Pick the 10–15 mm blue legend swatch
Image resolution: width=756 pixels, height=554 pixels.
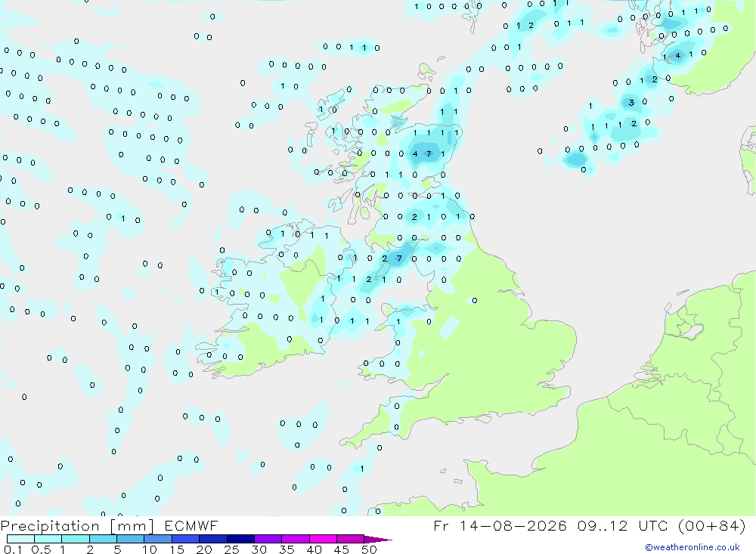[158, 539]
